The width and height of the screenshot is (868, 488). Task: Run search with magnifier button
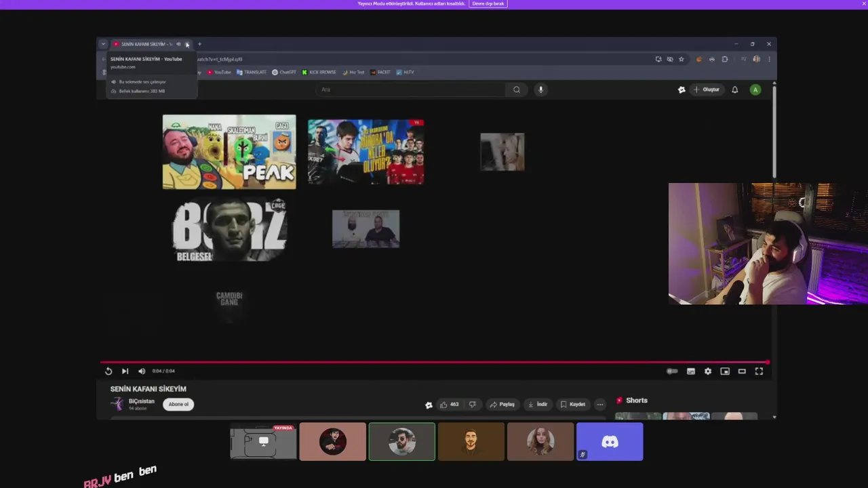point(517,89)
